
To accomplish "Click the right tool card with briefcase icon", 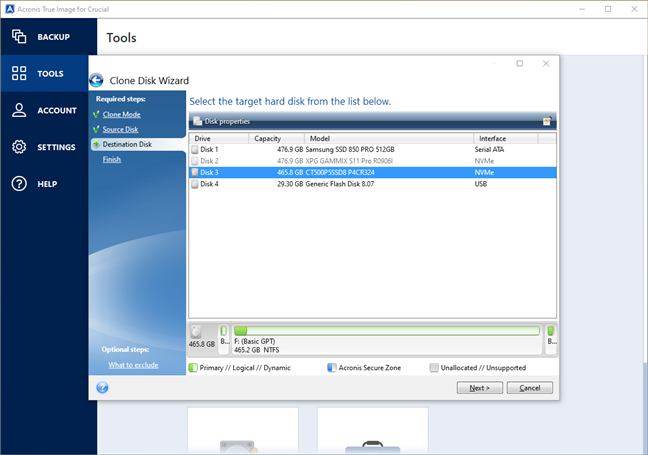I will click(373, 431).
